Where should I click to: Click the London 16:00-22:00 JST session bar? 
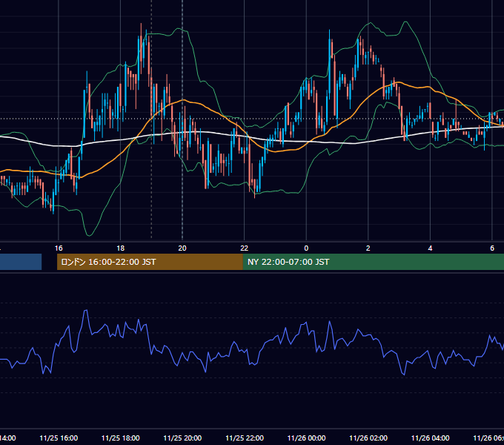point(150,262)
